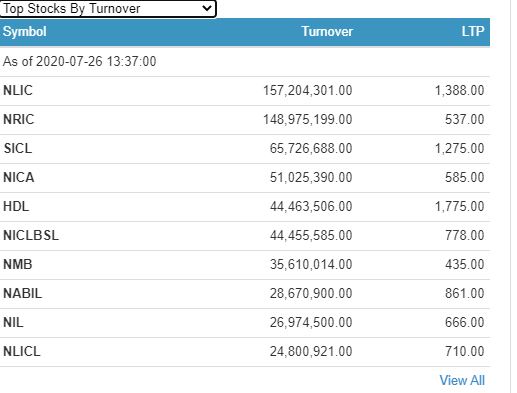Select the NLICL stock symbol
Screen dimensions: 517x393
pyautogui.click(x=22, y=352)
